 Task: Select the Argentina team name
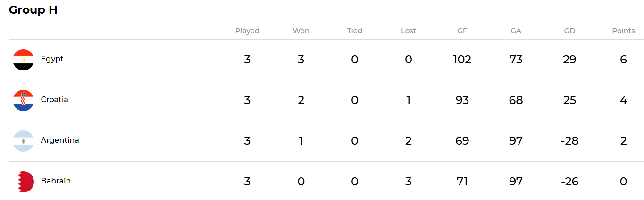(60, 140)
